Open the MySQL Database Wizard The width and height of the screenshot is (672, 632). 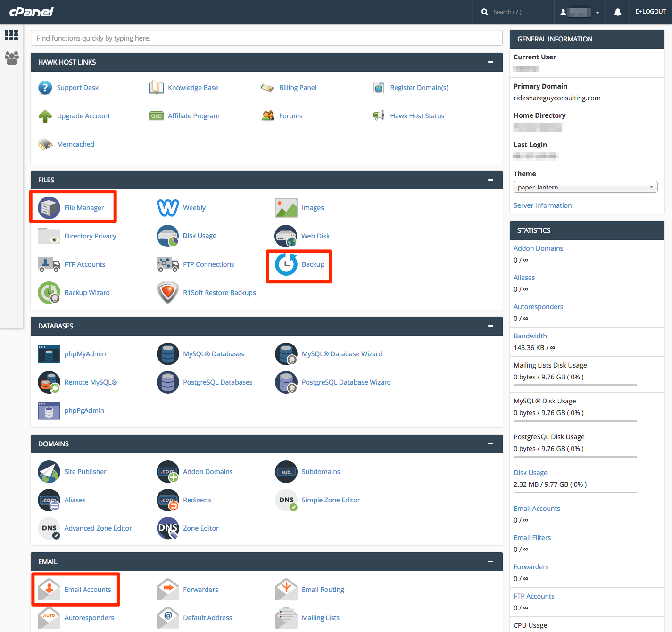(342, 353)
